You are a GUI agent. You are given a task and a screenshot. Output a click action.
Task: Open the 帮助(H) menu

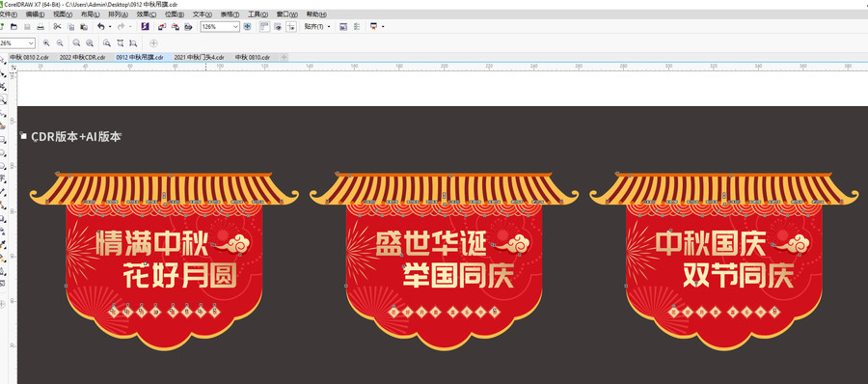[x=316, y=14]
